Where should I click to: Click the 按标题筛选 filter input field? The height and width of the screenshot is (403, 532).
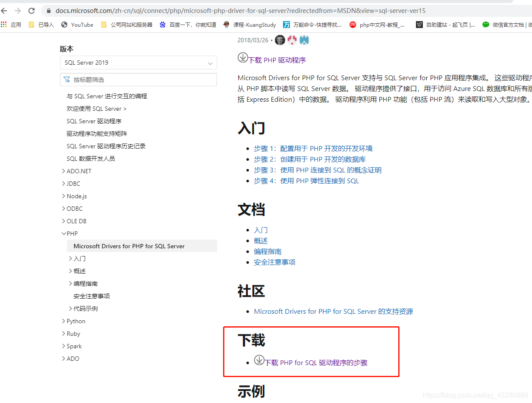138,80
